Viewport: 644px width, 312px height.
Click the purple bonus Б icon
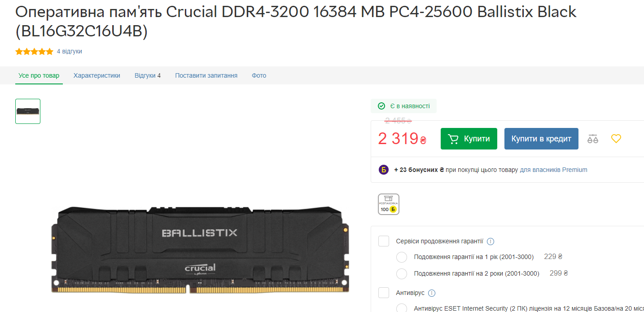click(x=384, y=170)
